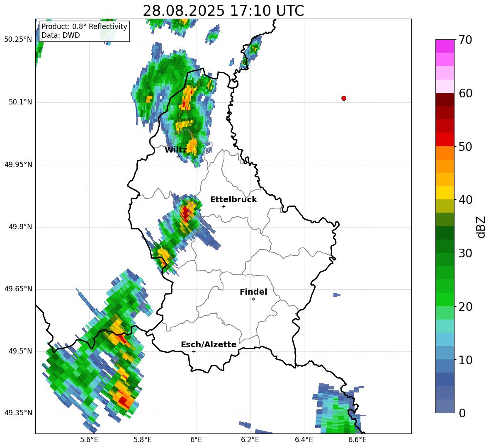Pick the magenta top colorbar swatch
The height and width of the screenshot is (448, 491).
445,46
